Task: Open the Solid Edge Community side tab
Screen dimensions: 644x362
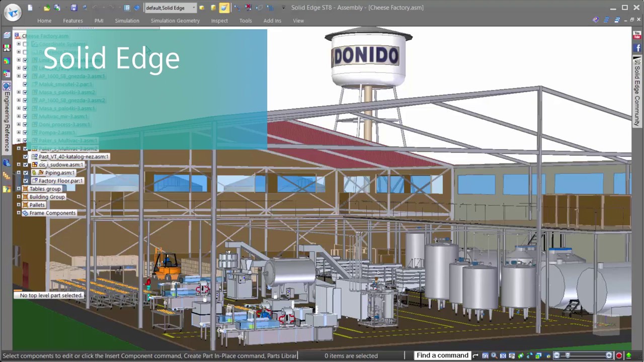Action: 637,91
